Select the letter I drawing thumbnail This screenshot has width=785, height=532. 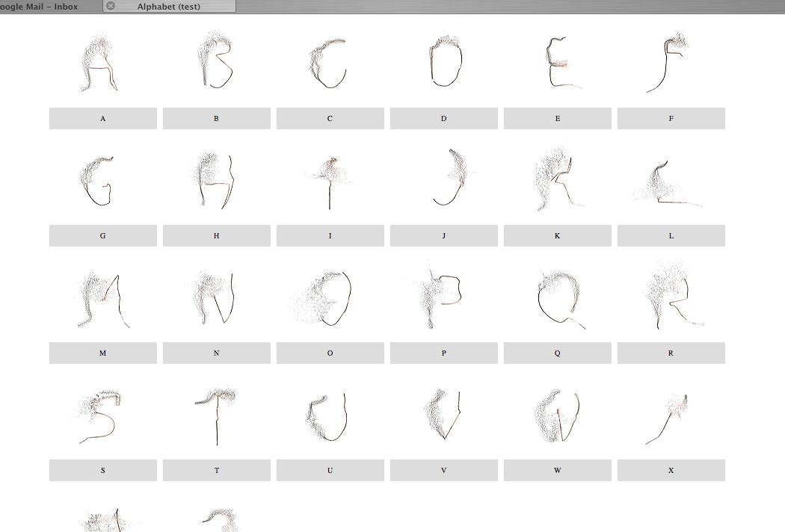[x=330, y=182]
